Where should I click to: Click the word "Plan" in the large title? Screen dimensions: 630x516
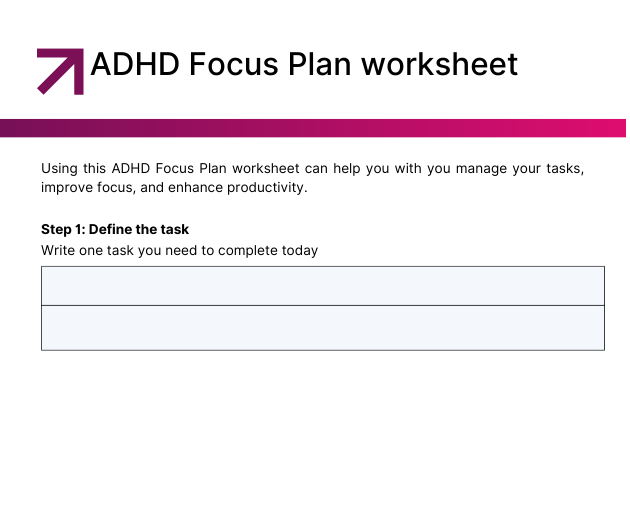point(320,64)
